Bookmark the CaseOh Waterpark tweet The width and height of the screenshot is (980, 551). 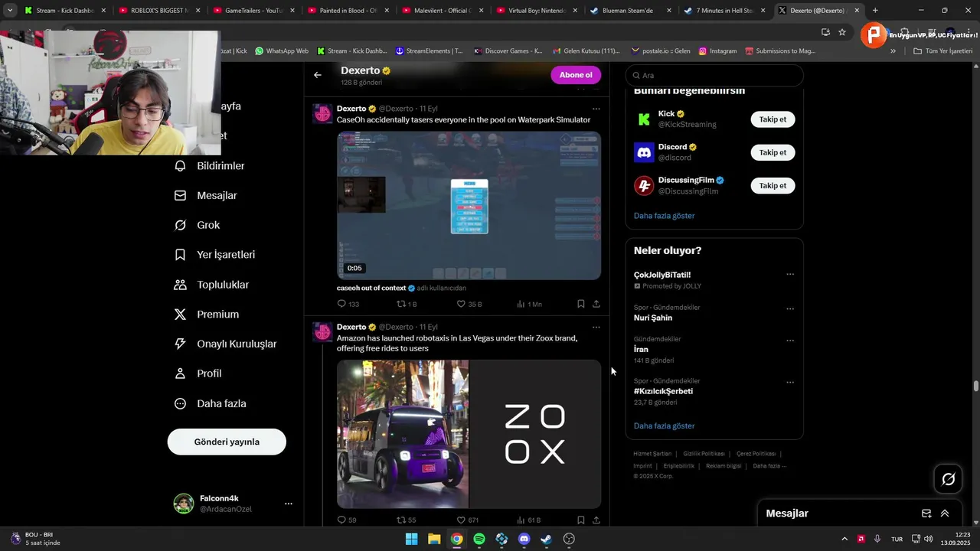coord(581,304)
